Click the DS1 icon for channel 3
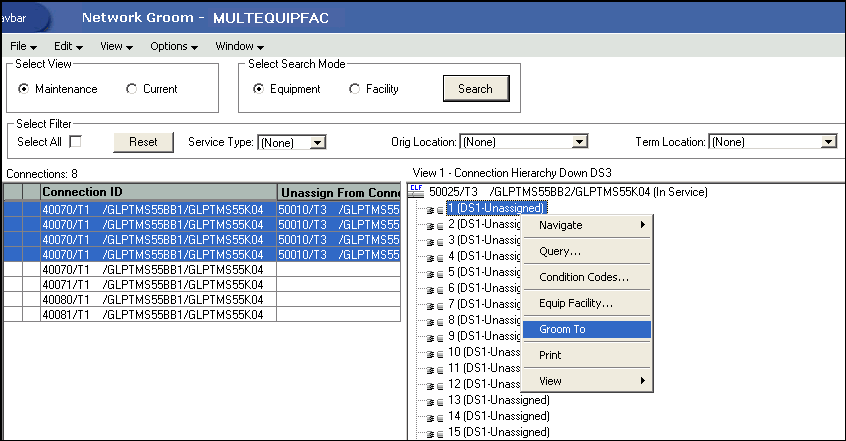Image resolution: width=846 pixels, height=441 pixels. [435, 242]
